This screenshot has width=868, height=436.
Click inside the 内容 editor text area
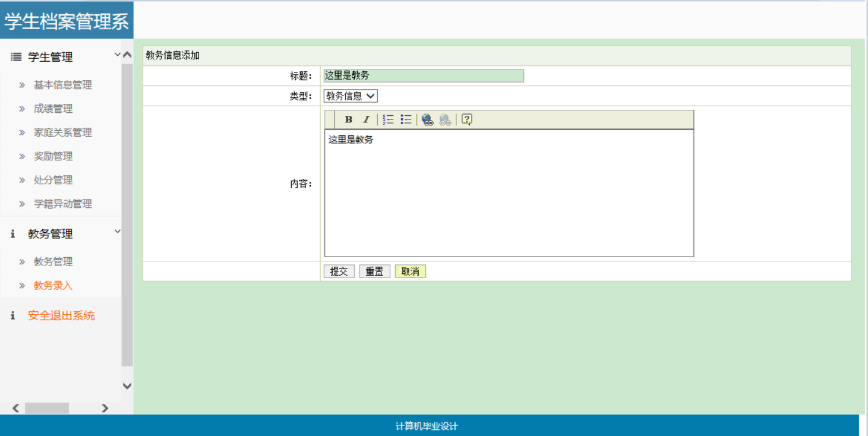(509, 193)
